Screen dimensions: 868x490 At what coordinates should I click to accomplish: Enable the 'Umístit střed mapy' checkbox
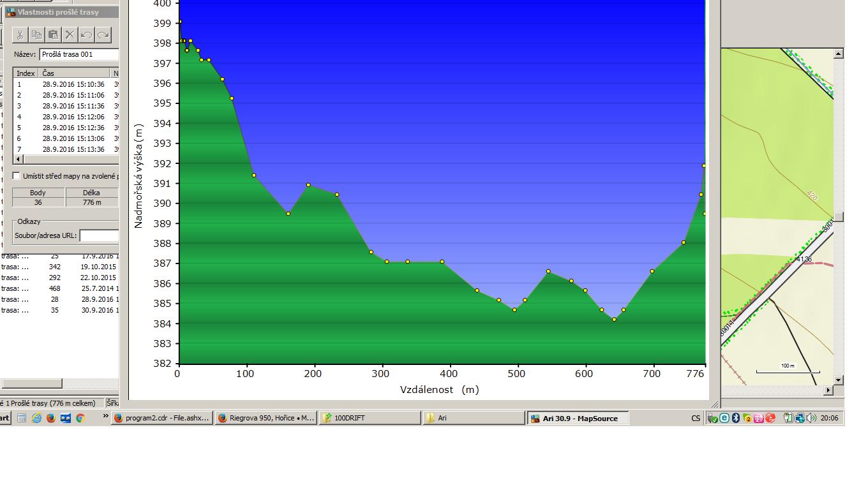17,176
